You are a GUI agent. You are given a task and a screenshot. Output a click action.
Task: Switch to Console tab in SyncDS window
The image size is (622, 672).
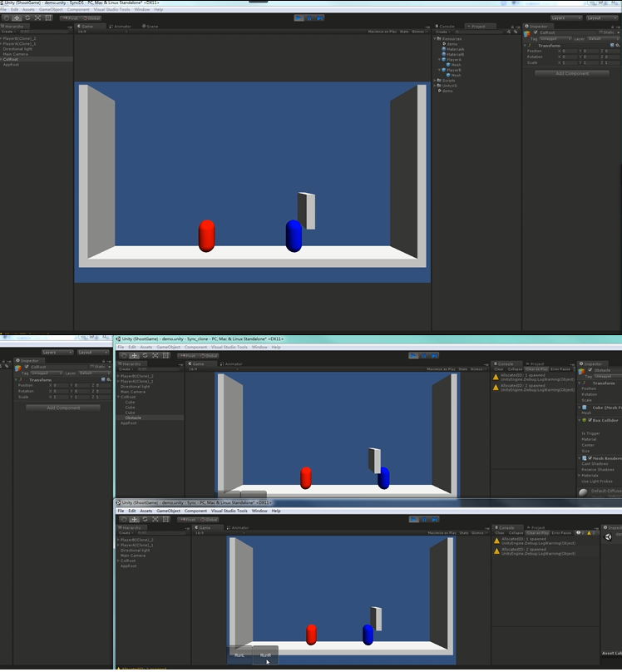pyautogui.click(x=445, y=27)
